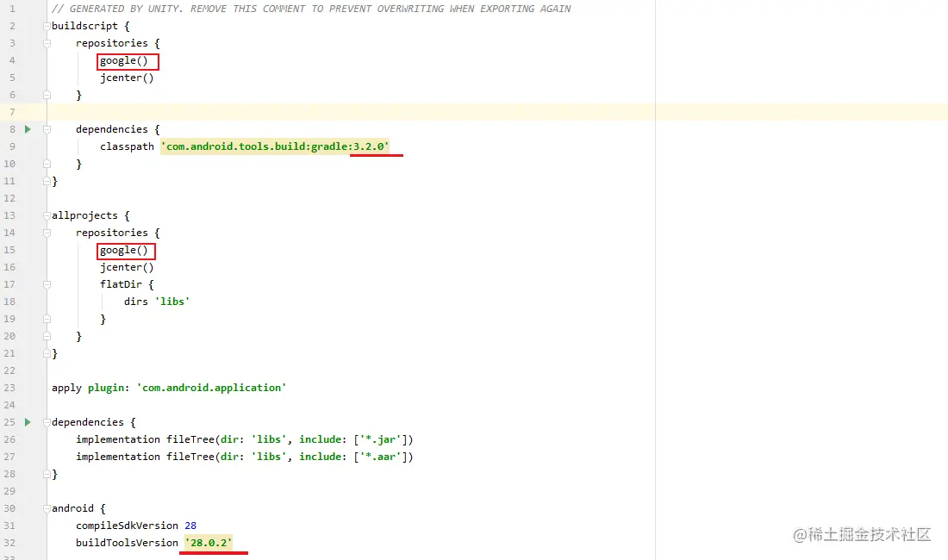Viewport: 948px width, 560px height.
Task: Click the '*.jar' string on line 26
Action: [x=381, y=439]
